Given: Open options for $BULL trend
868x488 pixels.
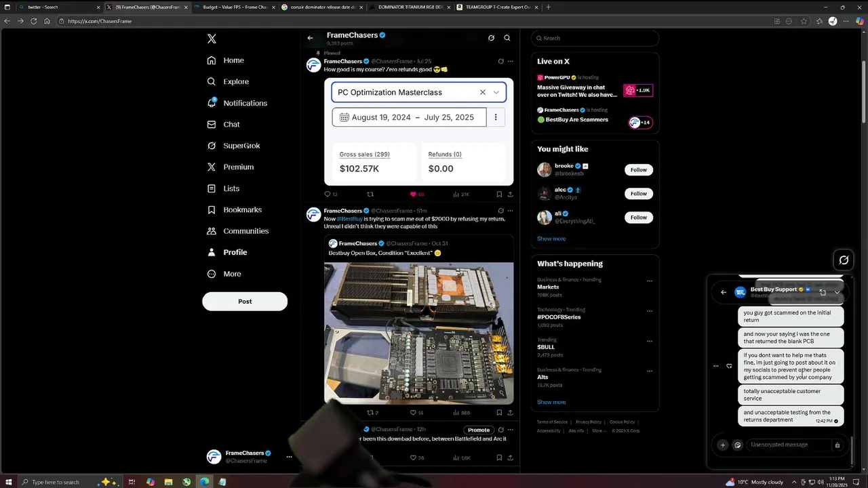Looking at the screenshot, I should click(650, 341).
